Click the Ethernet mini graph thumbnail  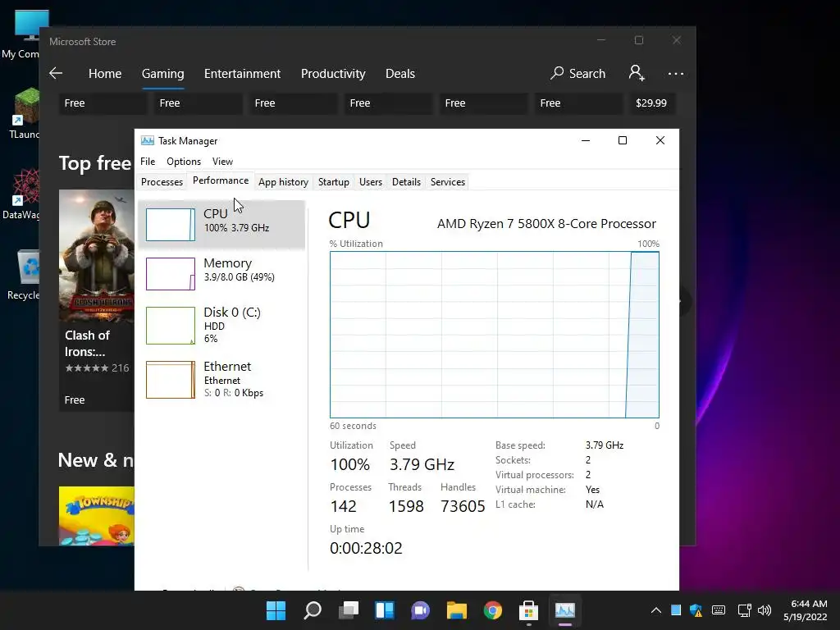(x=171, y=380)
